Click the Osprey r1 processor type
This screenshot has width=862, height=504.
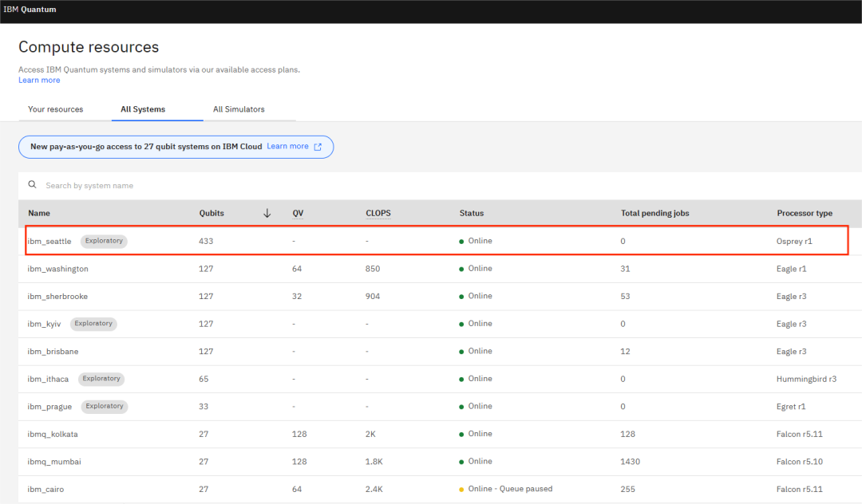[794, 241]
